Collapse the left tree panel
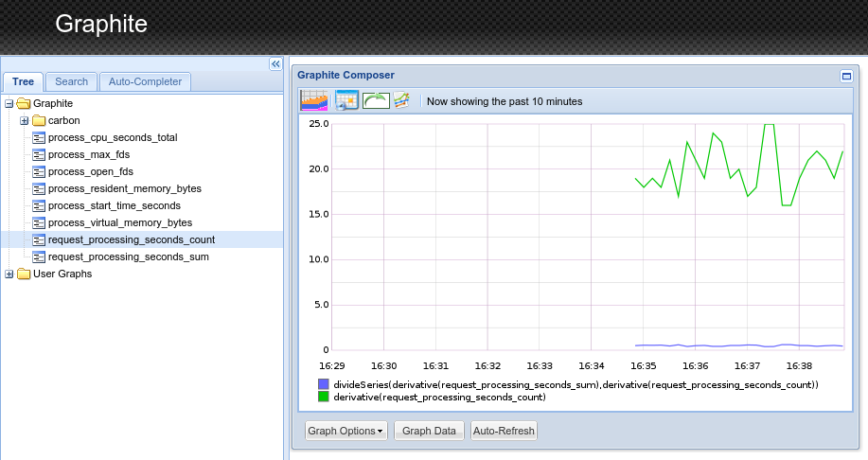868x460 pixels. pos(275,64)
